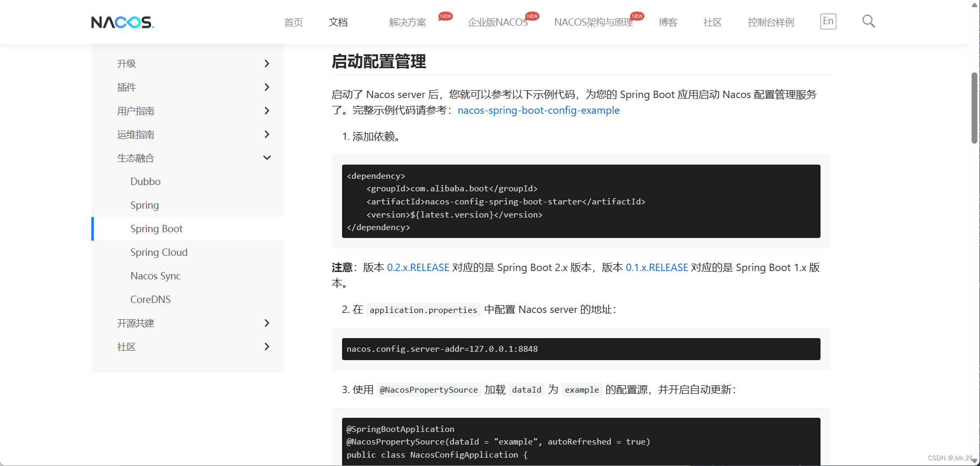Open the 文档 nav item
Viewport: 980px width, 466px height.
[338, 22]
